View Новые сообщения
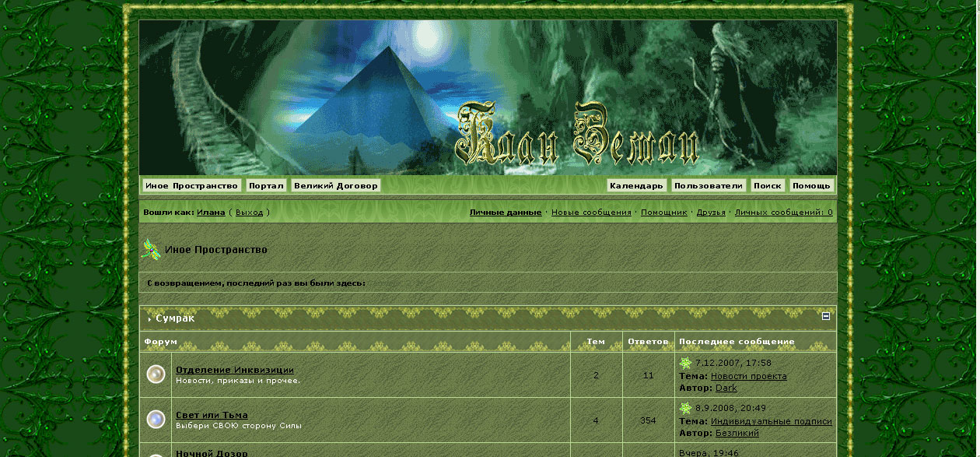 (x=593, y=211)
